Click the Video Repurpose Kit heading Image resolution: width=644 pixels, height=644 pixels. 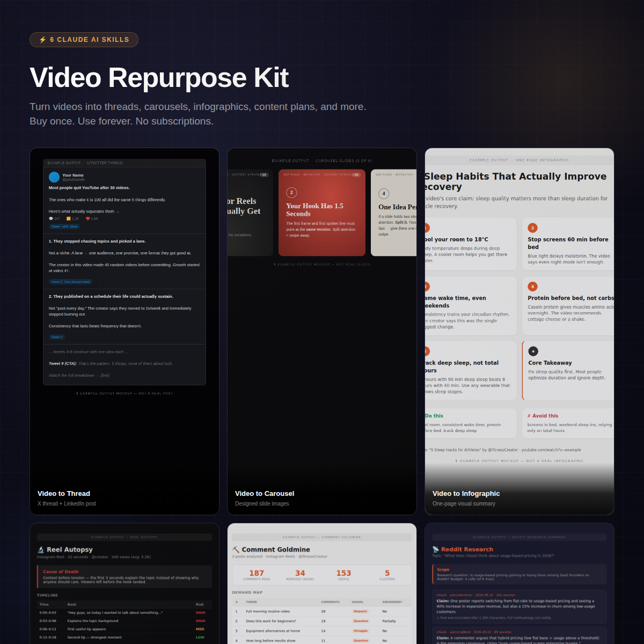point(159,78)
